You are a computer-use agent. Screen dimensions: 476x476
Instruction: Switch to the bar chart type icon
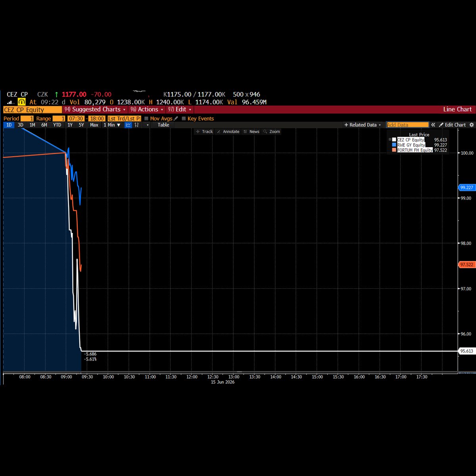[137, 125]
